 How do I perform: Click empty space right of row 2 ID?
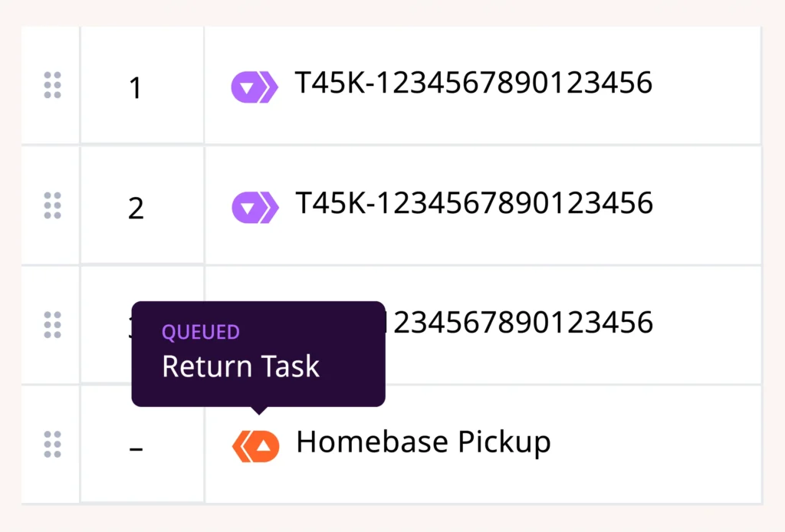pyautogui.click(x=709, y=205)
